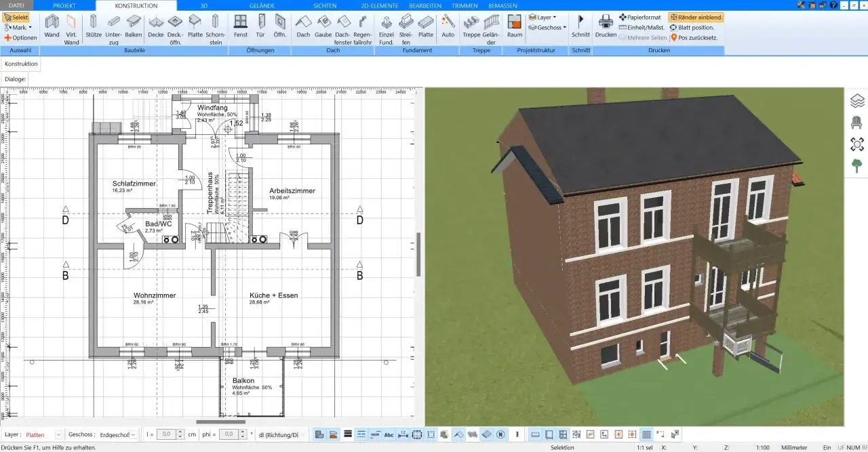Click the Pos zurücksetz. button
868x452 pixels.
click(x=693, y=38)
